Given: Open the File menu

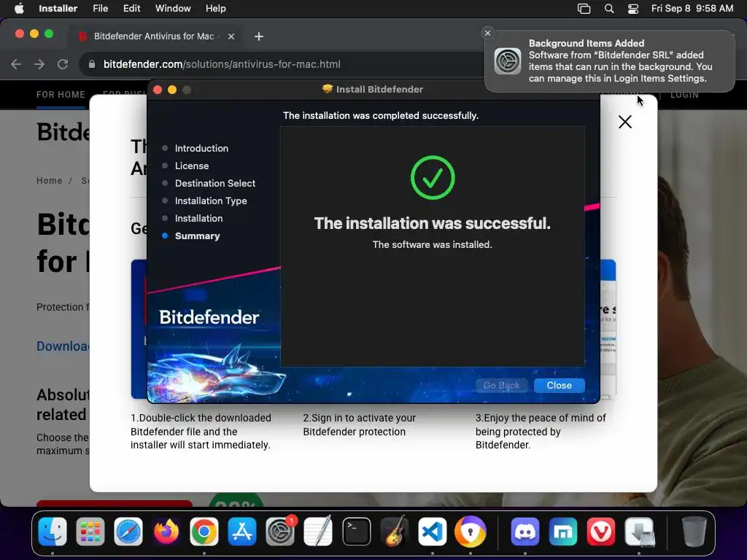Looking at the screenshot, I should tap(101, 9).
